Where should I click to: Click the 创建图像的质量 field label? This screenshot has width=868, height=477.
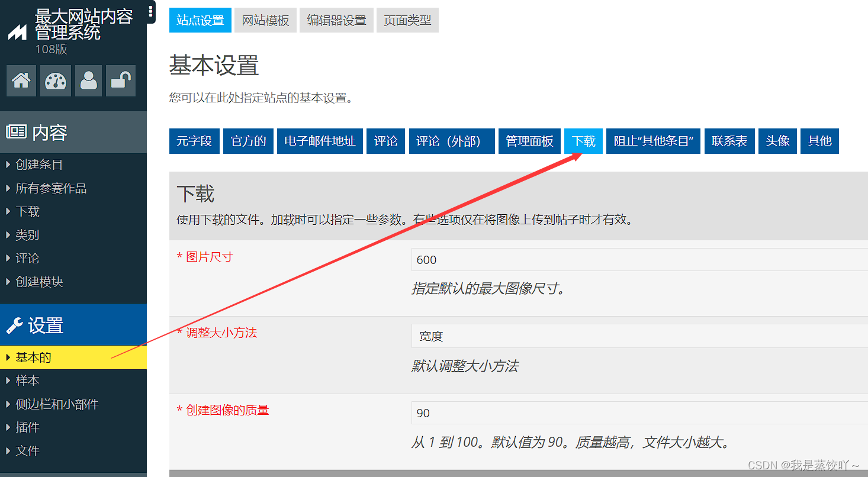click(x=223, y=410)
